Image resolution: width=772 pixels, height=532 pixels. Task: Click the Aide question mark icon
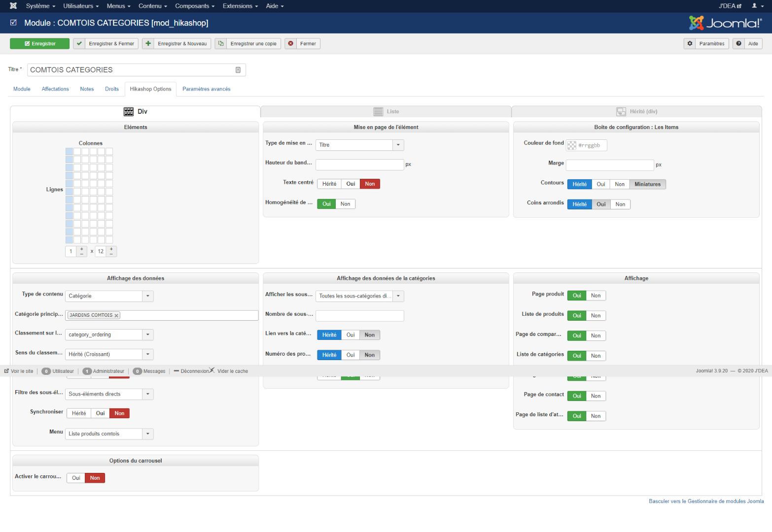[x=738, y=44]
